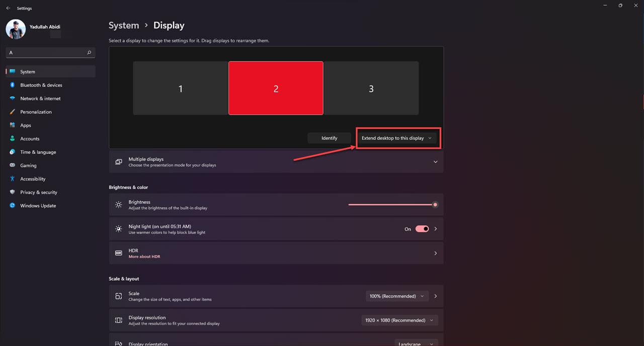The height and width of the screenshot is (346, 644).
Task: Open Personalization settings
Action: 50,112
